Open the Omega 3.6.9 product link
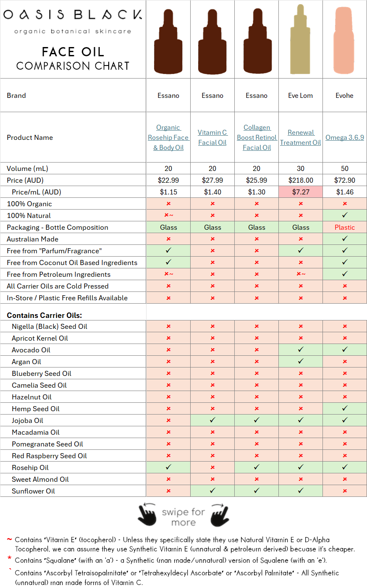The image size is (367, 588). pyautogui.click(x=345, y=137)
